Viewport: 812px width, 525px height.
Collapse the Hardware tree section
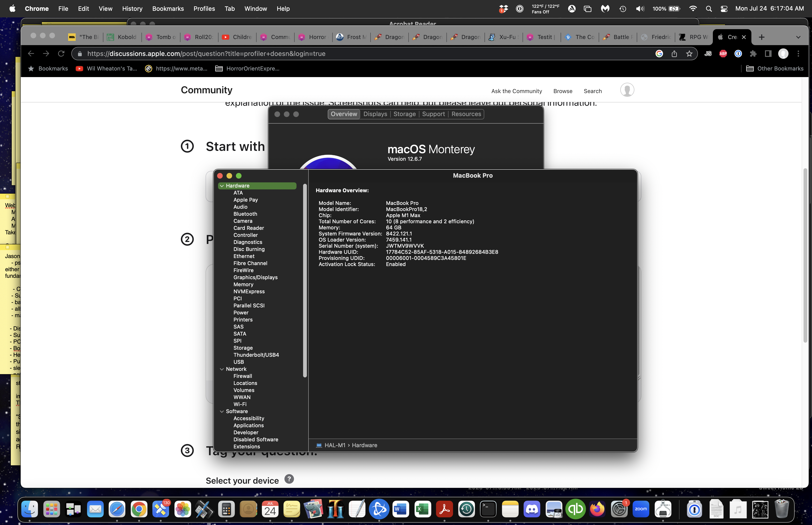tap(222, 186)
